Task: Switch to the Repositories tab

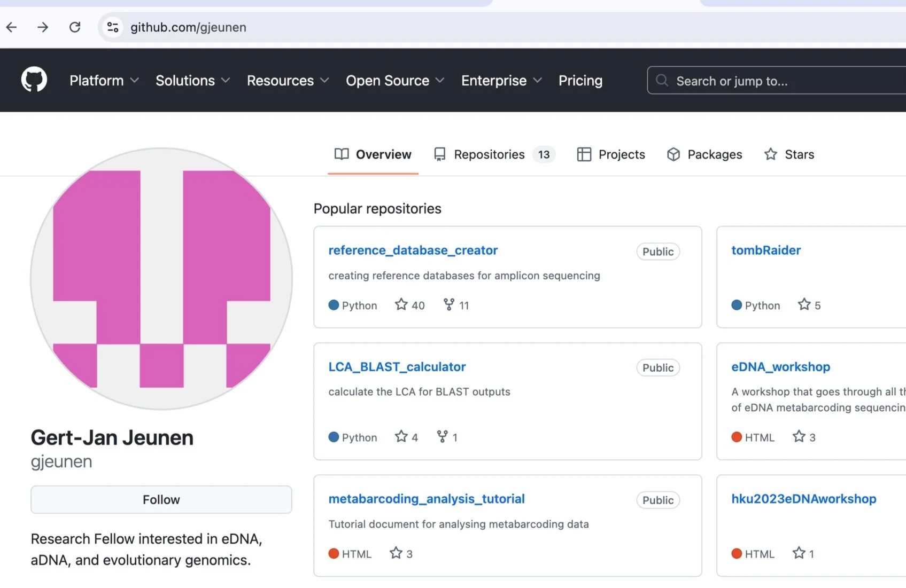Action: (494, 154)
